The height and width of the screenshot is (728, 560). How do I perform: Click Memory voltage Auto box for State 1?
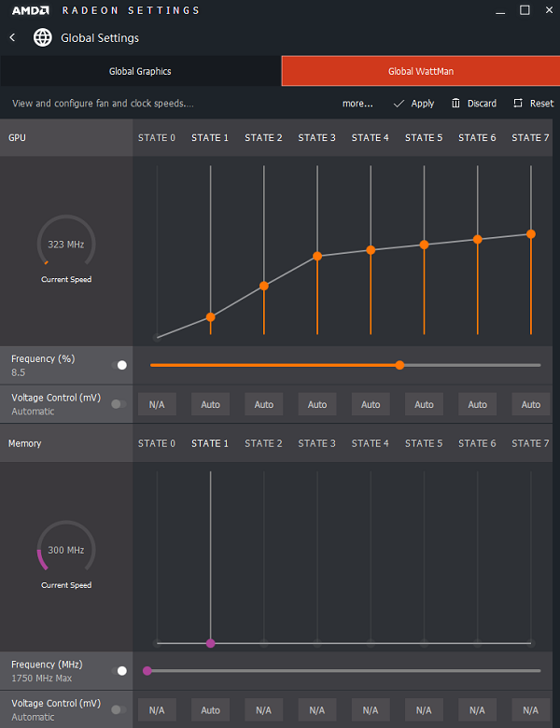(x=210, y=710)
